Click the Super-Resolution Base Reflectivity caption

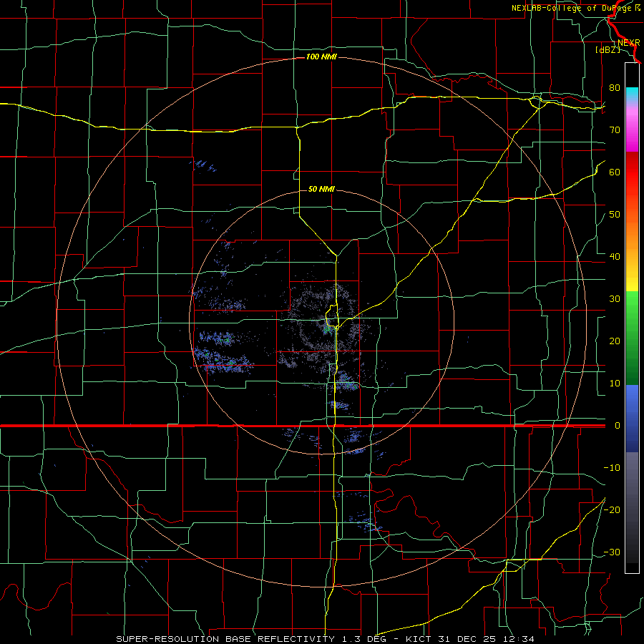(325, 639)
